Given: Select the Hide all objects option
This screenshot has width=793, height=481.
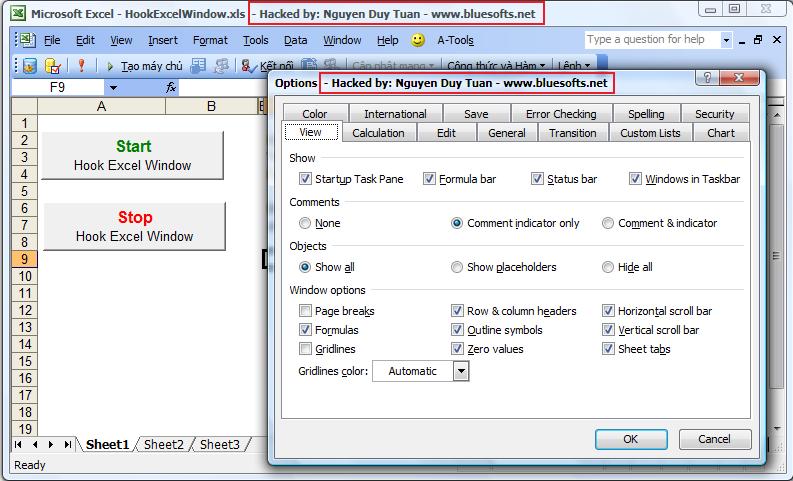Looking at the screenshot, I should pyautogui.click(x=608, y=267).
